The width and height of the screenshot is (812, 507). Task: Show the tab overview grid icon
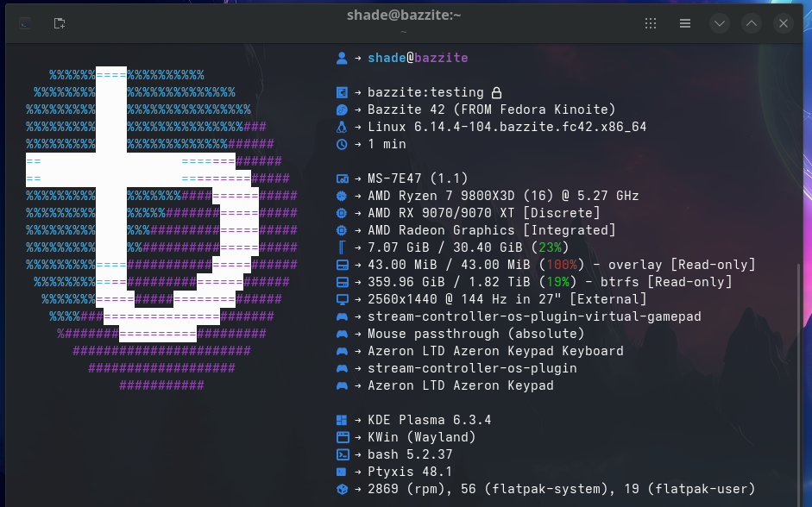(651, 23)
